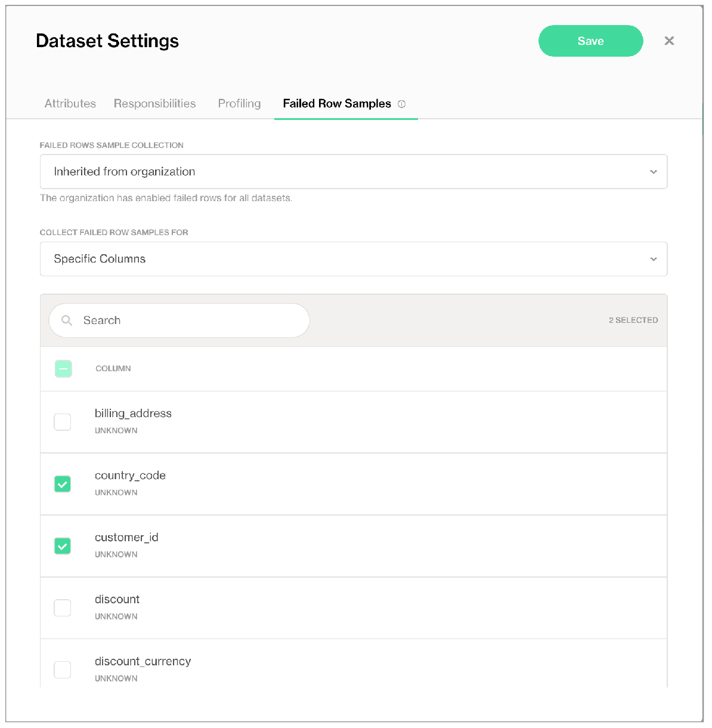The image size is (712, 728).
Task: Click the magnifier icon in the search box
Action: pos(67,320)
